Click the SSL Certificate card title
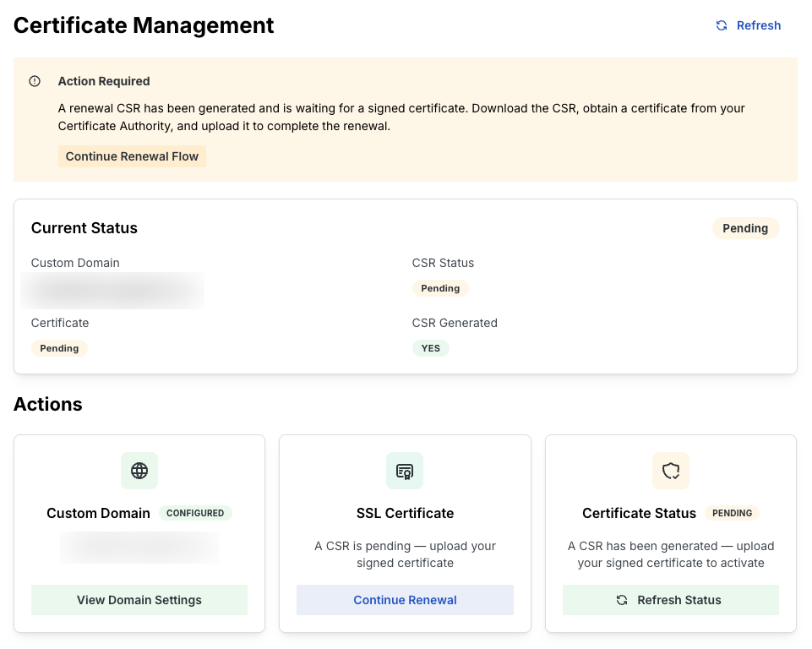 [405, 513]
